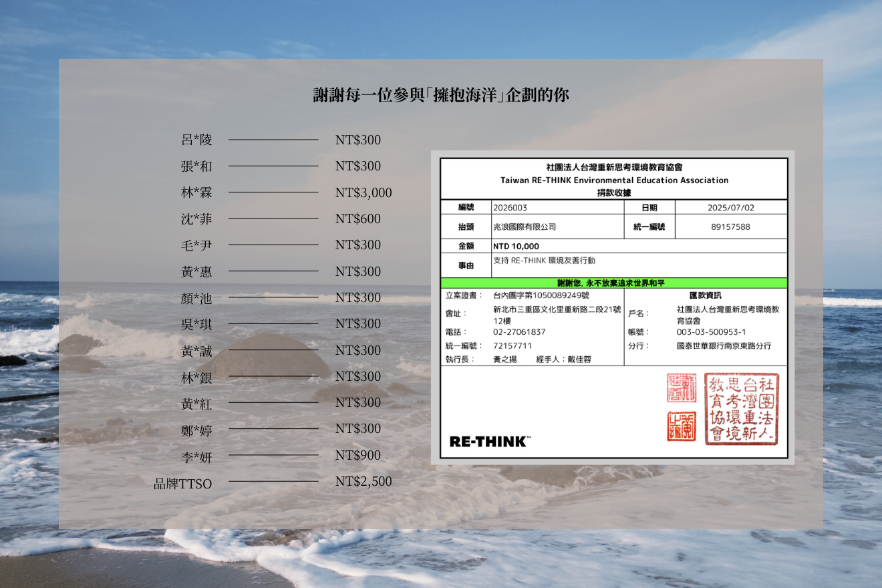Click the NT$600 amount for 沈*菲
The height and width of the screenshot is (588, 882).
(x=358, y=218)
